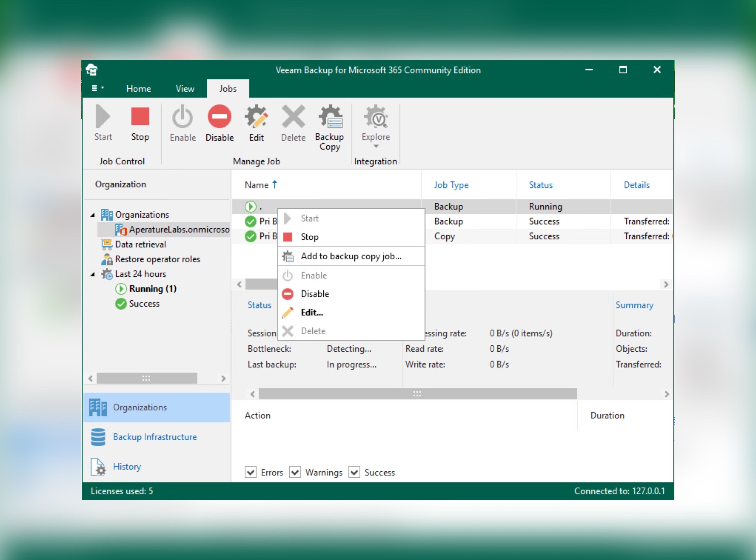Image resolution: width=756 pixels, height=560 pixels.
Task: Click the Duration column header in log
Action: coord(625,415)
